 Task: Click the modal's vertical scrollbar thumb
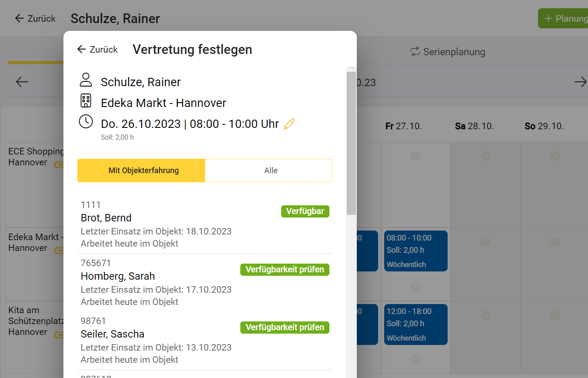pyautogui.click(x=351, y=143)
